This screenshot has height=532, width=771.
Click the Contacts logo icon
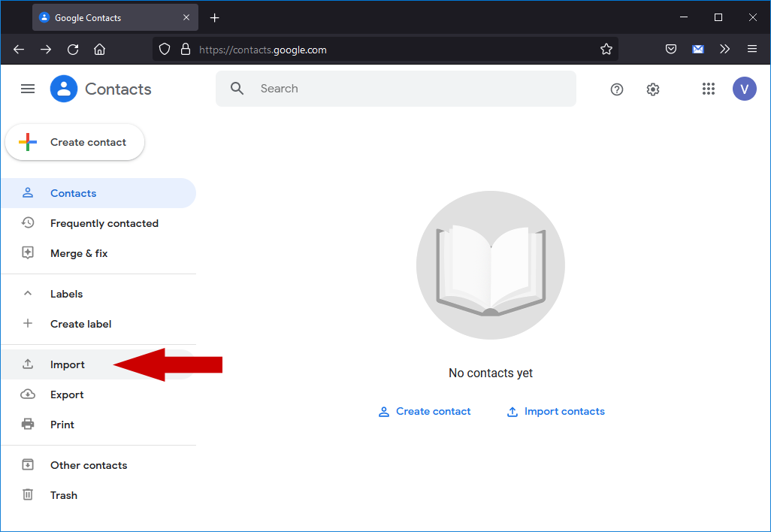[x=64, y=89]
